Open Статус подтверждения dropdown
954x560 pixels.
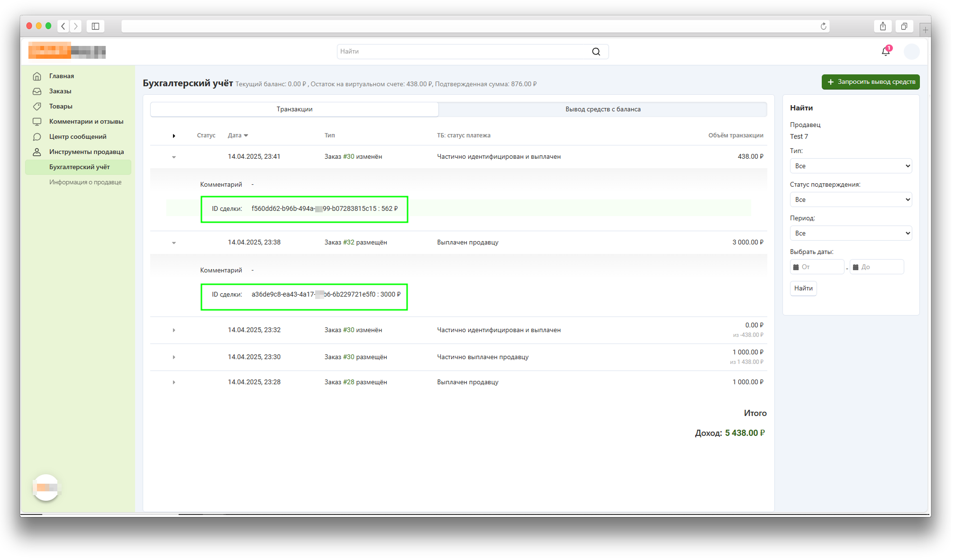850,199
